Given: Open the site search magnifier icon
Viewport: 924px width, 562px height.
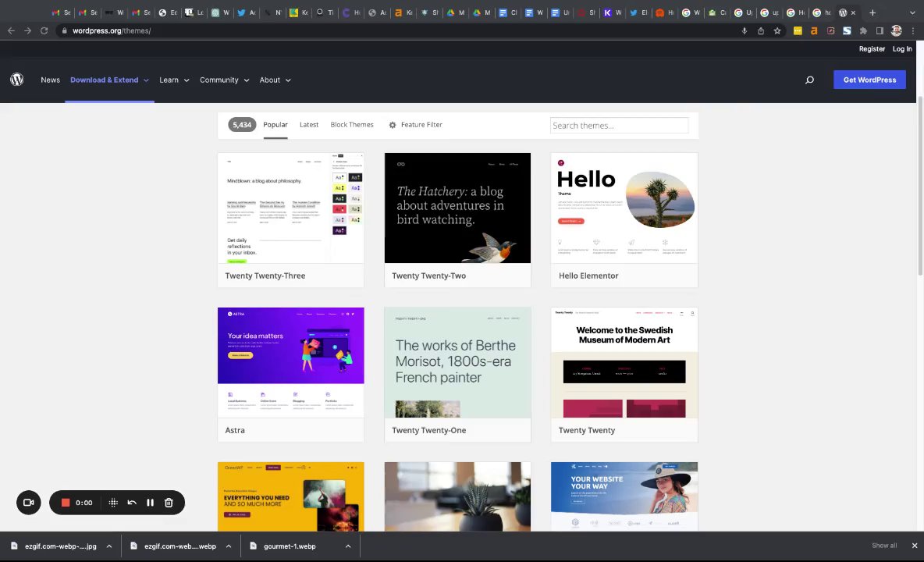Looking at the screenshot, I should coord(810,80).
